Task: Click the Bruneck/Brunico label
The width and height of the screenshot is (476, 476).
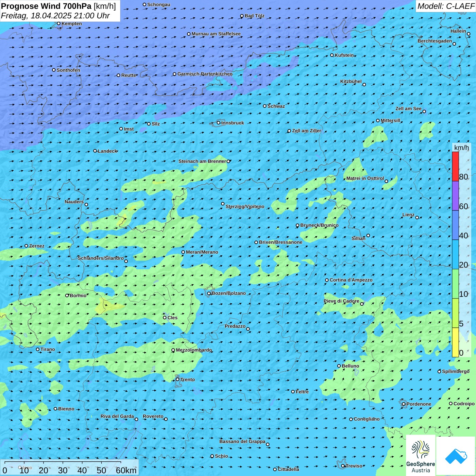Action: 319,225
